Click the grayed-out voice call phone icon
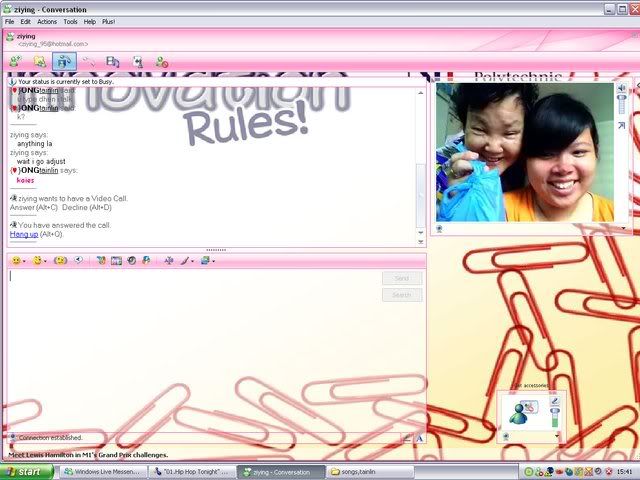The image size is (640, 480). (x=89, y=62)
